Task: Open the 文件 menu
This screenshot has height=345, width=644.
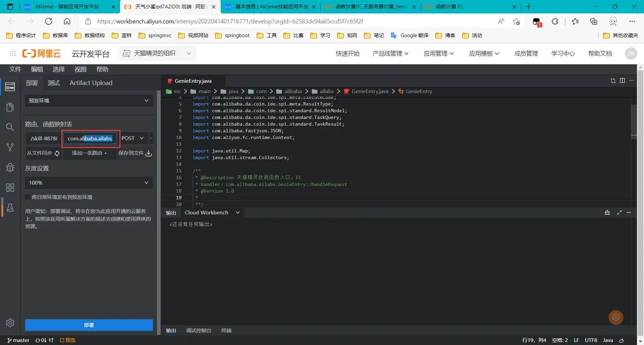Action: pos(15,69)
